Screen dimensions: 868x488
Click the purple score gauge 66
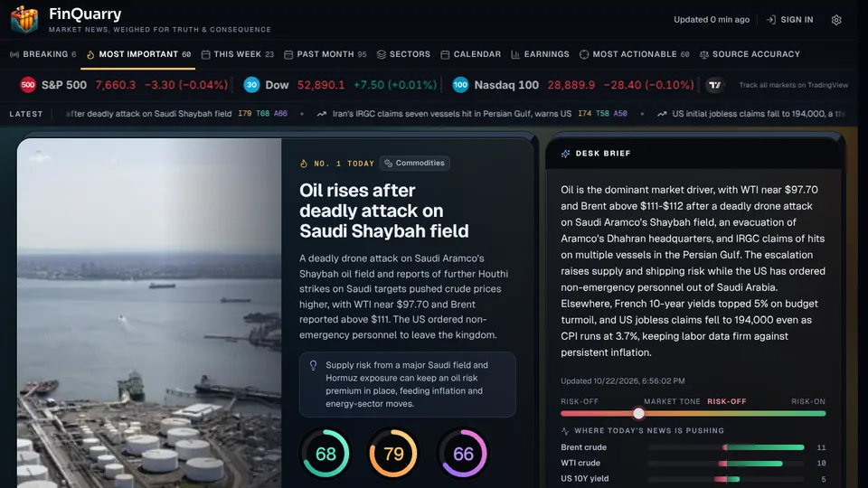(463, 454)
